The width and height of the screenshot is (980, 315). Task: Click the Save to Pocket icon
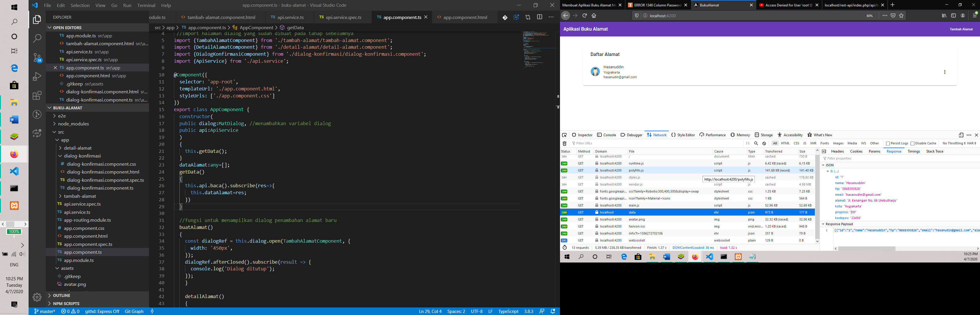[893, 15]
